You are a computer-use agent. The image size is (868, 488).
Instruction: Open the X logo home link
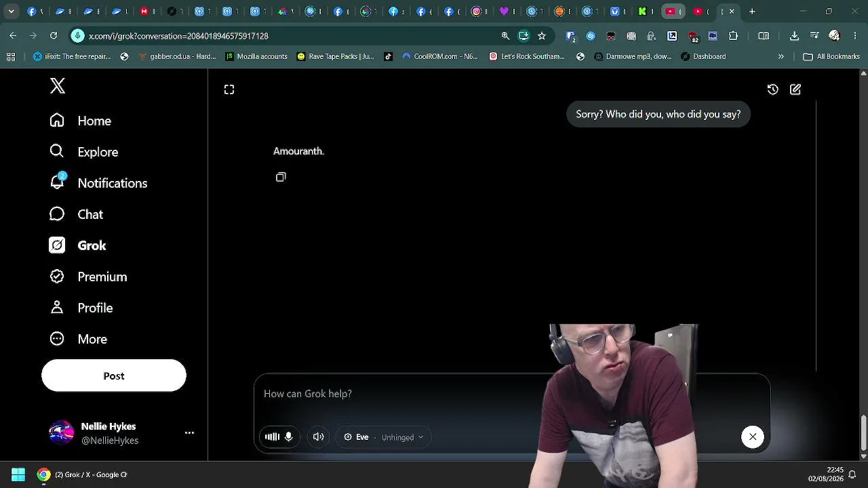coord(58,85)
